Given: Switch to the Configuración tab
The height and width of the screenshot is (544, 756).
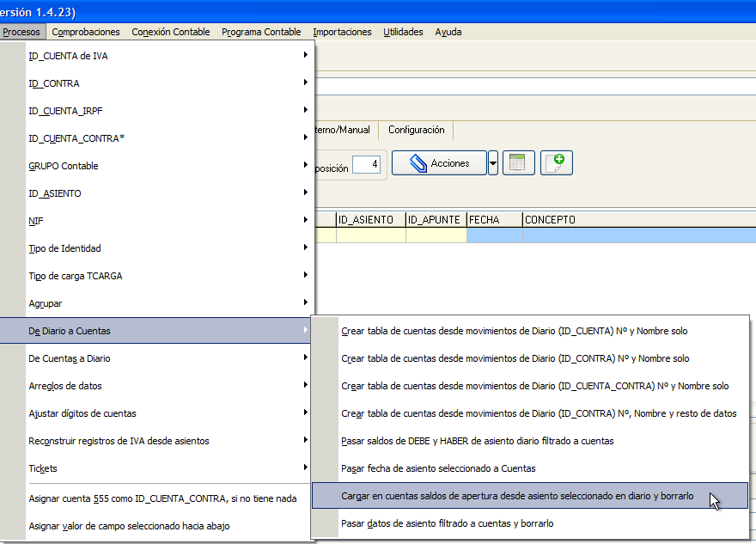Looking at the screenshot, I should [416, 130].
